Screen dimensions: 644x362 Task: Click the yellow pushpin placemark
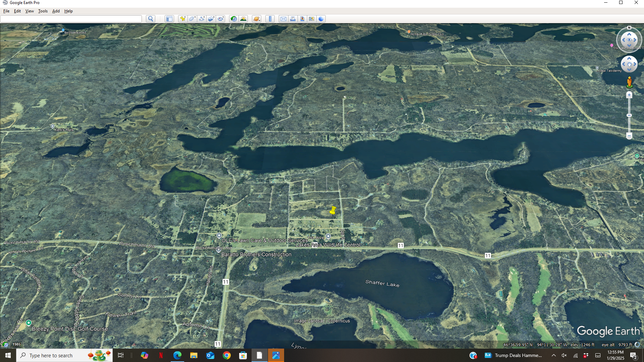[333, 210]
